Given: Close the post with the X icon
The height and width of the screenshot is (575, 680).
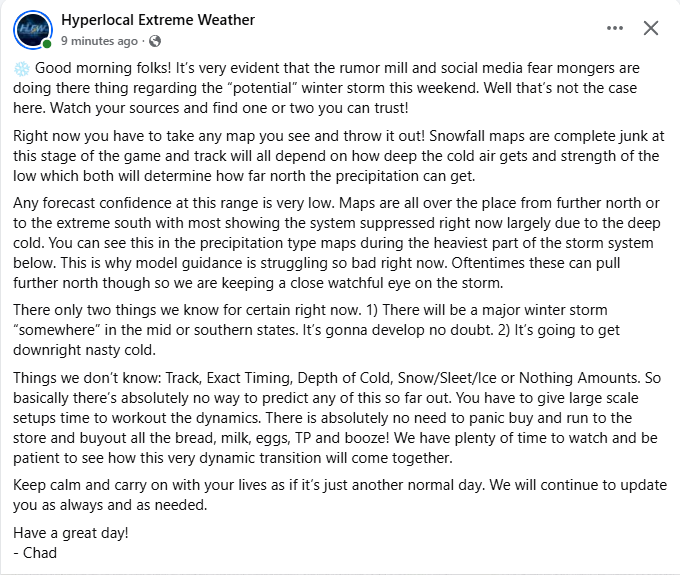Looking at the screenshot, I should click(x=651, y=28).
